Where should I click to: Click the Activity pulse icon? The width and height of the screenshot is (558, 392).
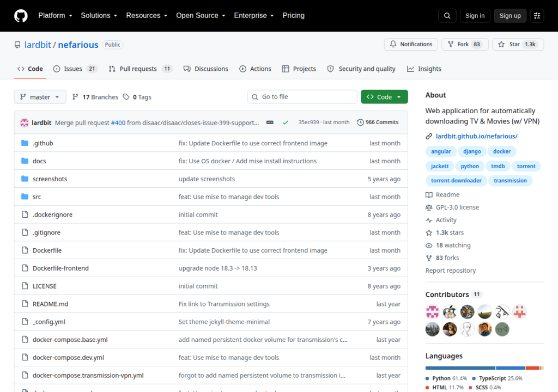(429, 220)
